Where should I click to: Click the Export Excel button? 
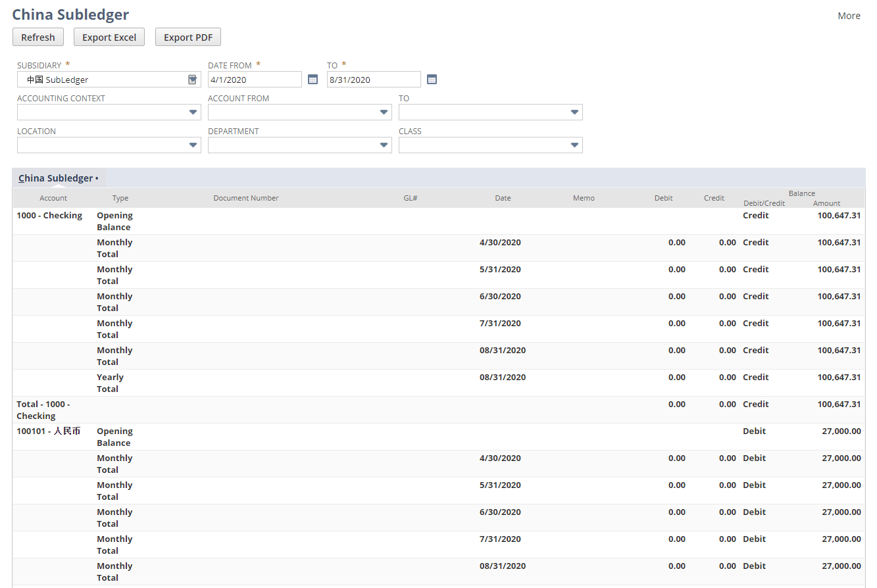[x=109, y=37]
